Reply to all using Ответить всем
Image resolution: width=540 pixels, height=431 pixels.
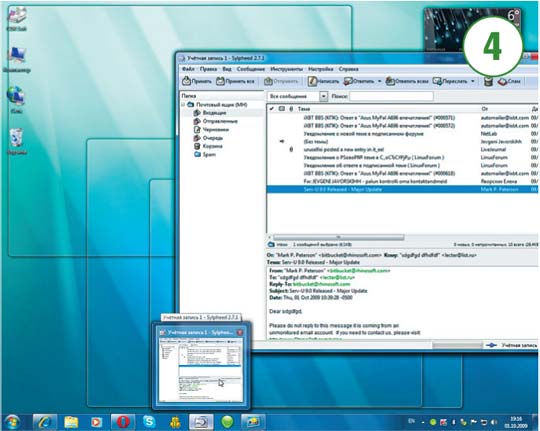coord(407,81)
